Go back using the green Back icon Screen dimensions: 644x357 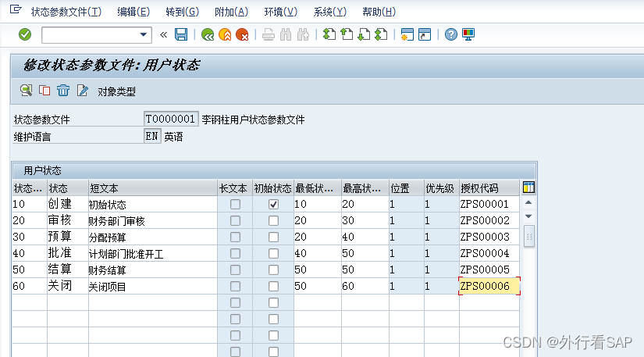208,34
